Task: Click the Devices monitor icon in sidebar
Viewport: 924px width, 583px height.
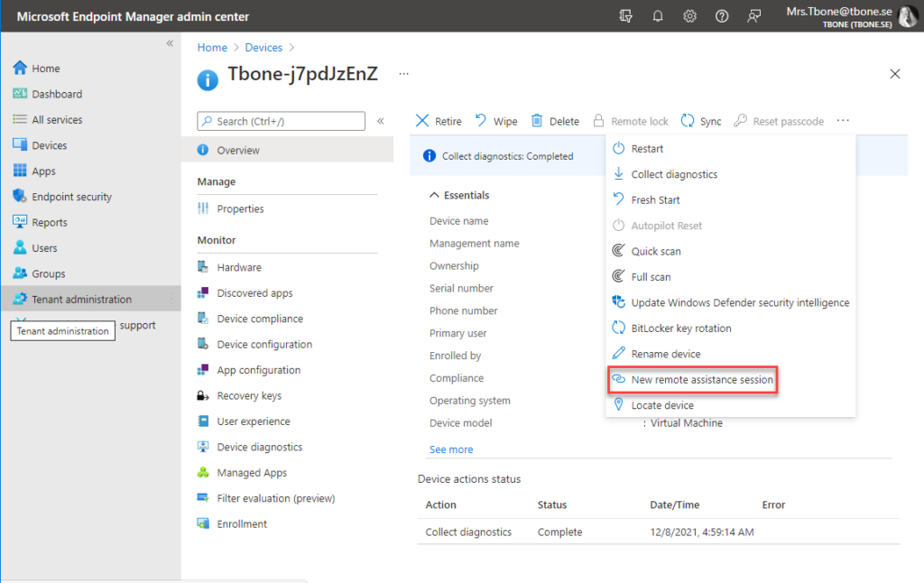Action: 20,145
